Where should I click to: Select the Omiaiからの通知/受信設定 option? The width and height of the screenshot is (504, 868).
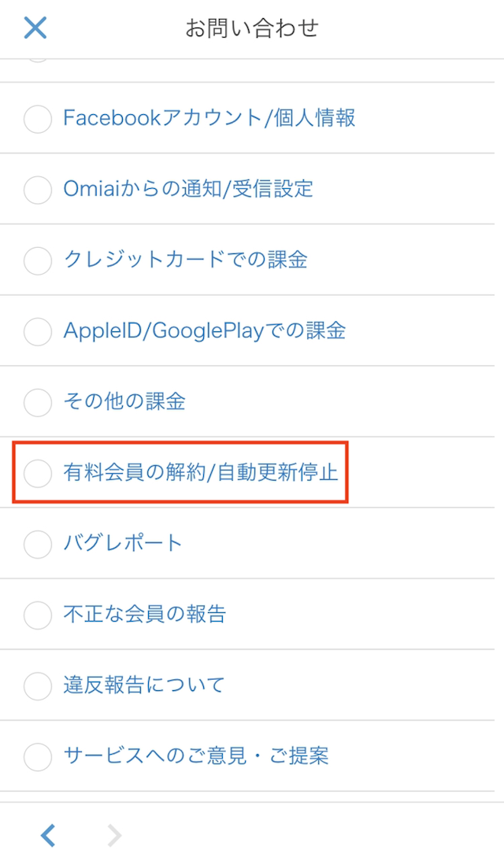tap(37, 190)
